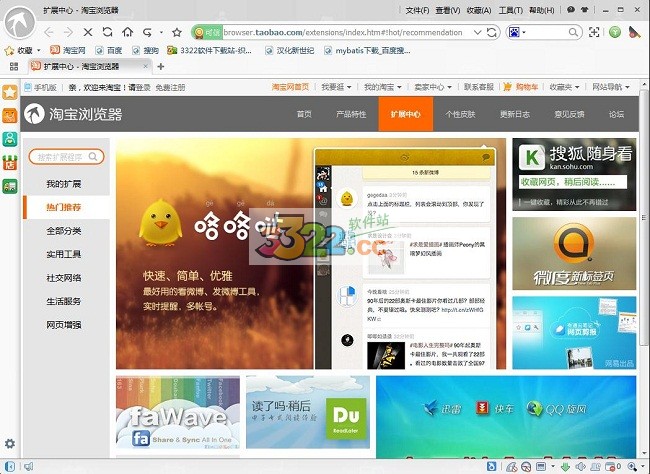
Task: Open the 搜狐随身看 extension banner
Action: 574,174
